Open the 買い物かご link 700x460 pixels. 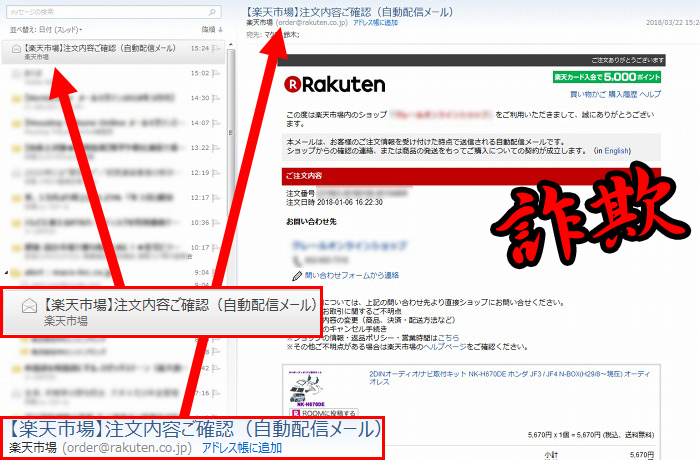pyautogui.click(x=588, y=94)
